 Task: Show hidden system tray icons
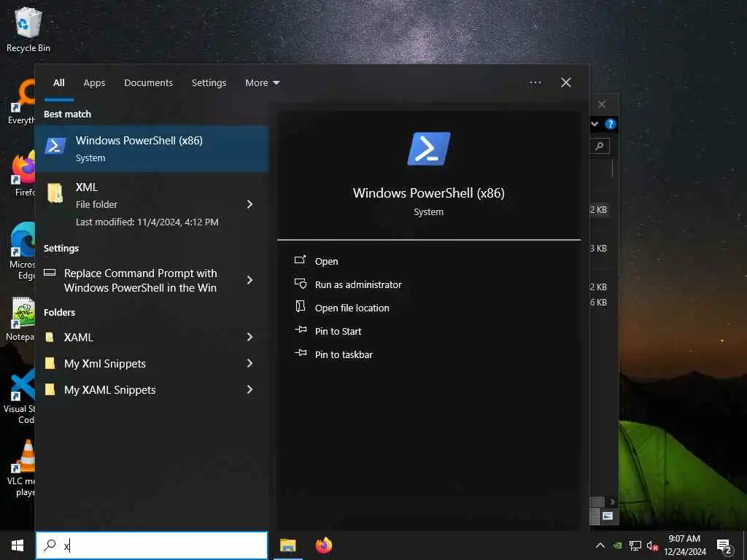tap(600, 545)
